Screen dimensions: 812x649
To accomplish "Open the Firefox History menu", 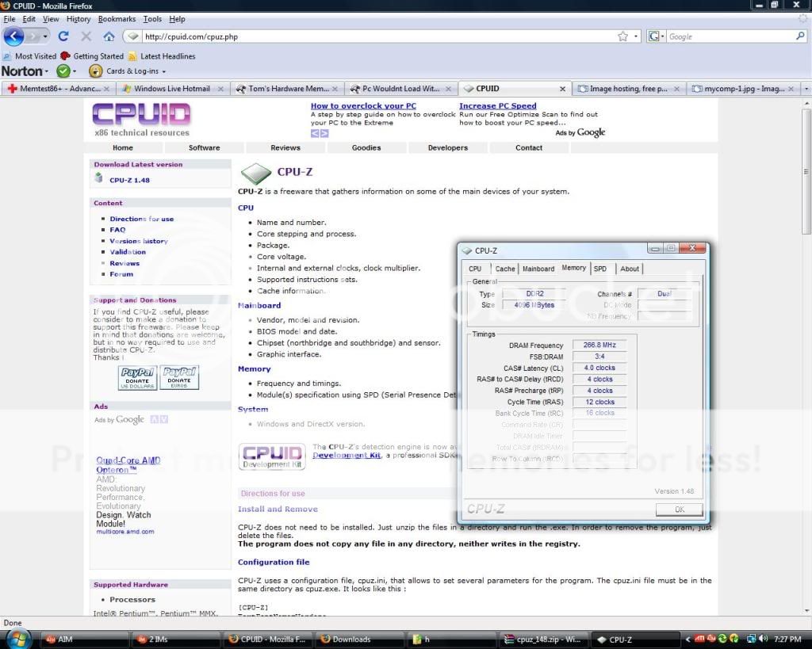I will click(x=79, y=19).
